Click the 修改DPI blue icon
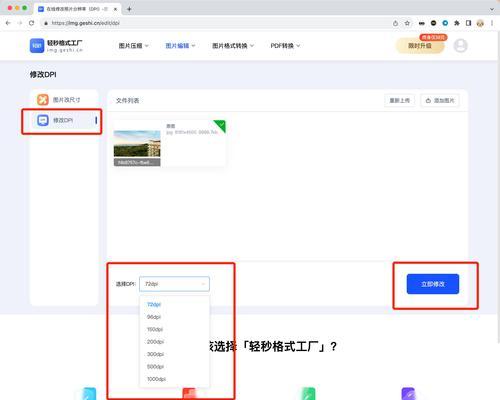 click(x=43, y=120)
